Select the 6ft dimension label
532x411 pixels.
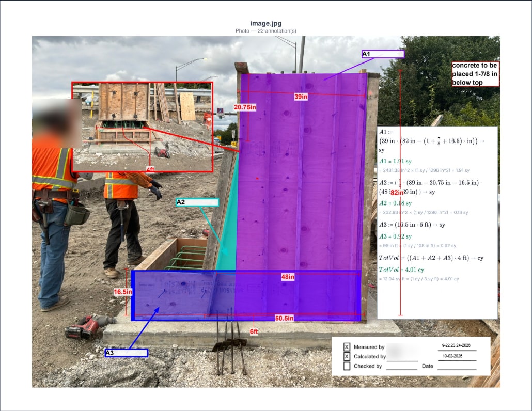click(x=254, y=331)
